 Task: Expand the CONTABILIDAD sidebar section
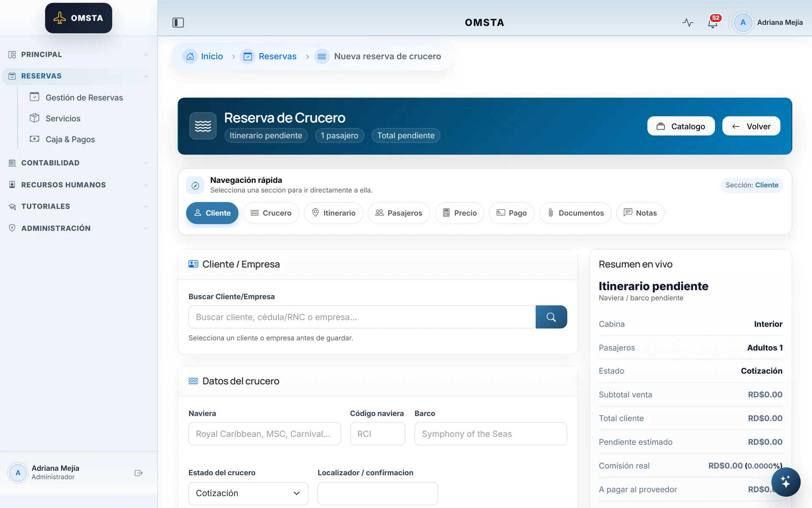coord(79,163)
